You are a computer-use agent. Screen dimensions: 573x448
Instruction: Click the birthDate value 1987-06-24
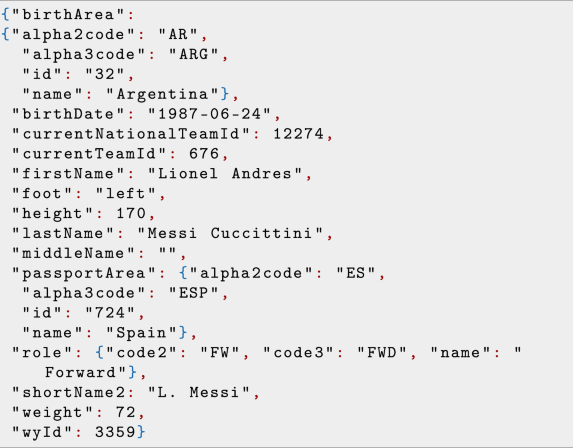[x=209, y=114]
